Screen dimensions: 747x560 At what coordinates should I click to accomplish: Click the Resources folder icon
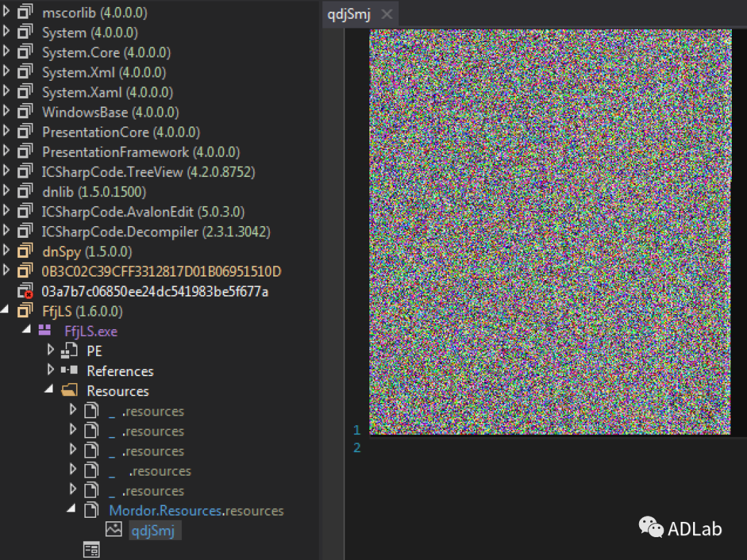pyautogui.click(x=69, y=391)
